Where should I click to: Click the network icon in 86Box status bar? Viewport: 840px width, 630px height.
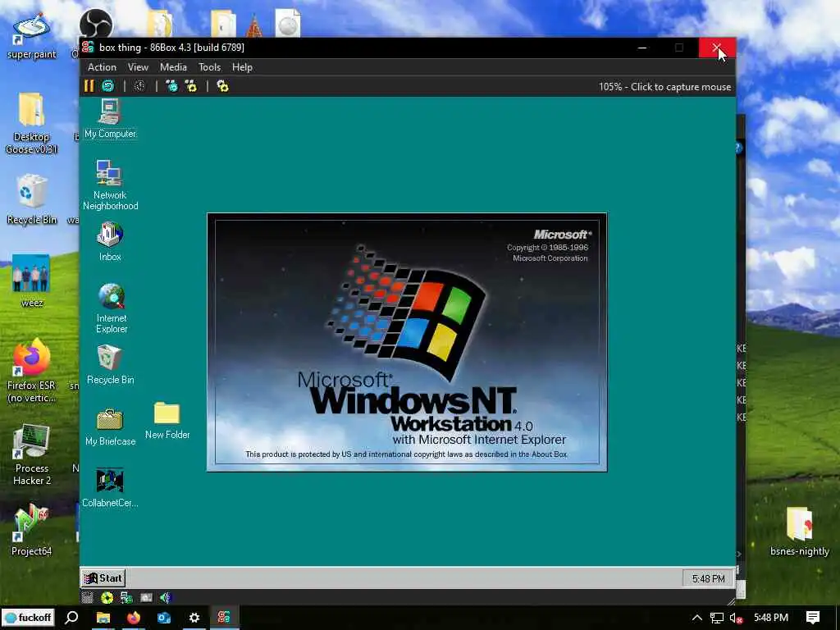[126, 597]
